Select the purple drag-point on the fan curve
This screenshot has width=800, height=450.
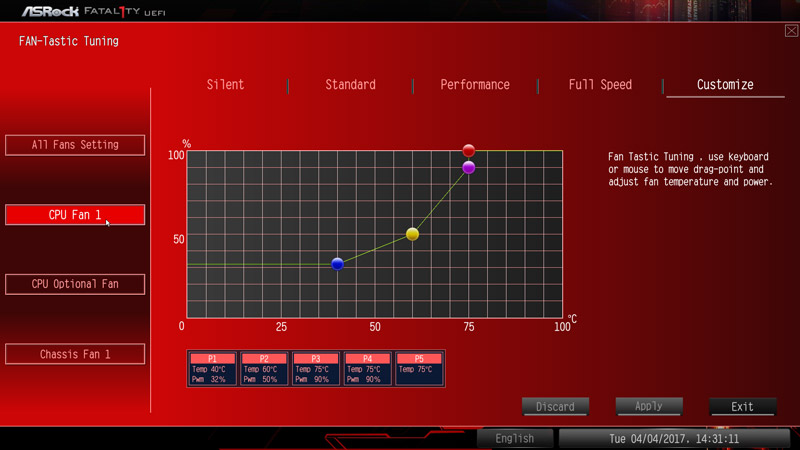tap(469, 167)
